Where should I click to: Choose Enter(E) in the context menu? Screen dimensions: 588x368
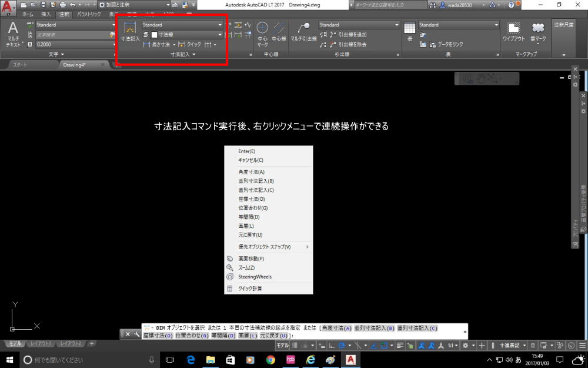click(269, 151)
